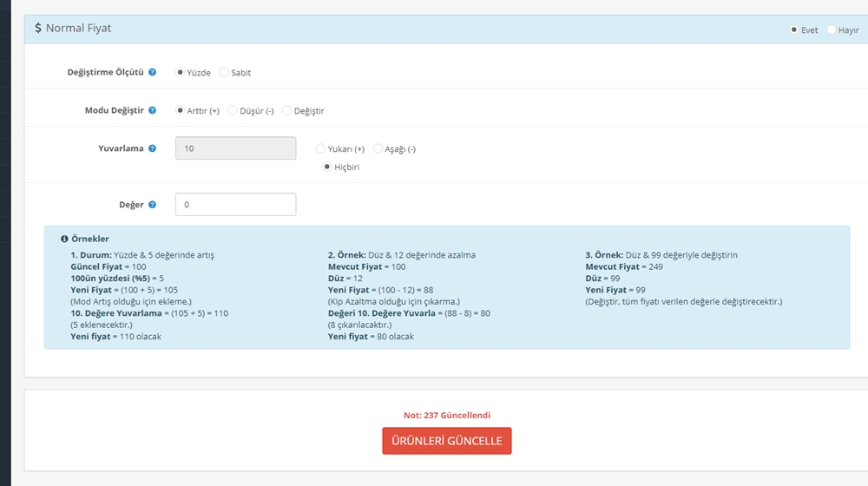Select the Hayır radio button
This screenshot has height=486, width=868.
pos(831,30)
